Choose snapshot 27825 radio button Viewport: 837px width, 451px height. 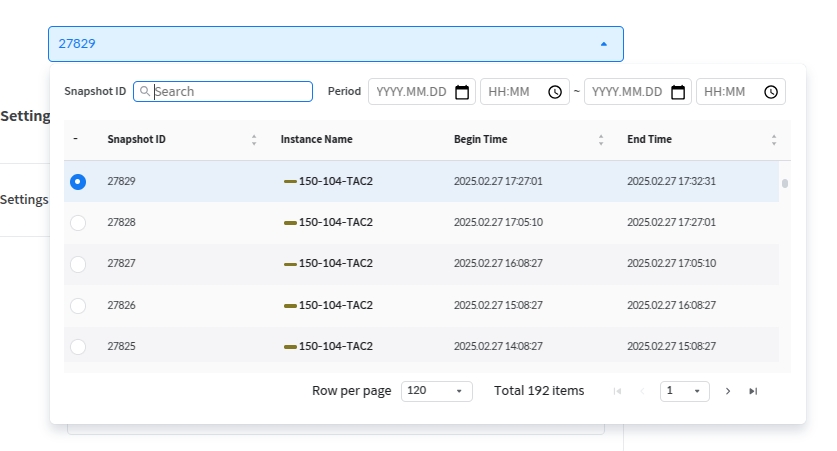[x=78, y=346]
